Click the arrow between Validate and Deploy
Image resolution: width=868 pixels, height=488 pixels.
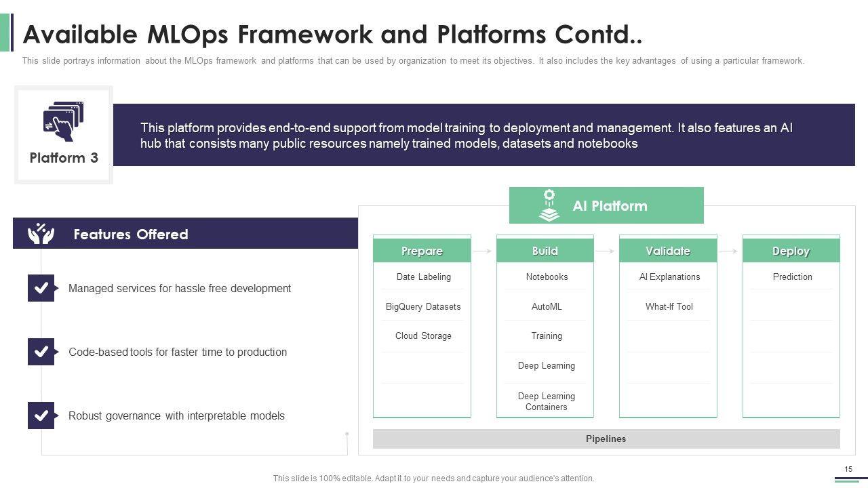(729, 251)
